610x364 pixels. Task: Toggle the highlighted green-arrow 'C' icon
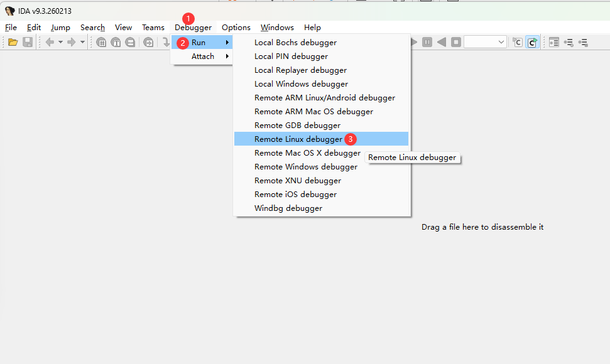[532, 42]
